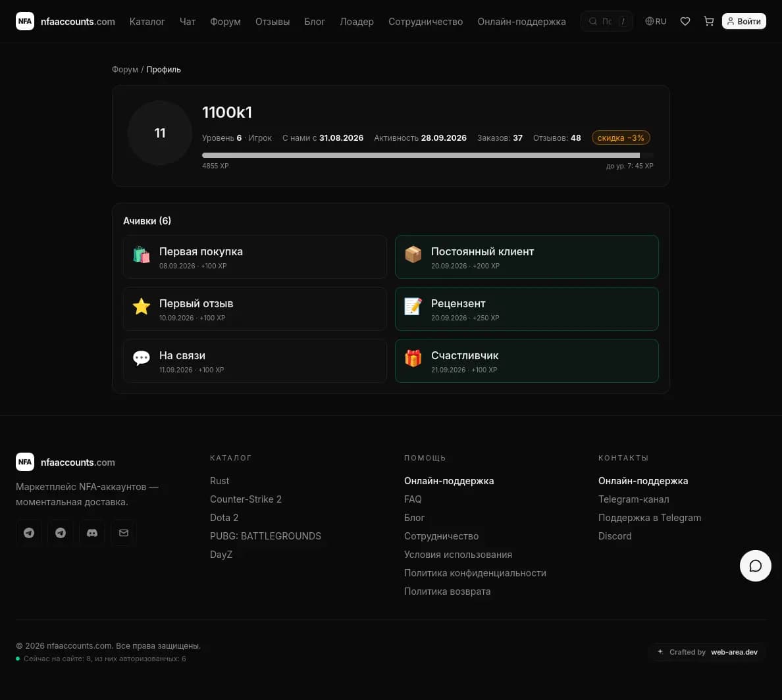Click the box icon of Постоянный клиент
Image resolution: width=782 pixels, height=700 pixels.
click(x=413, y=254)
